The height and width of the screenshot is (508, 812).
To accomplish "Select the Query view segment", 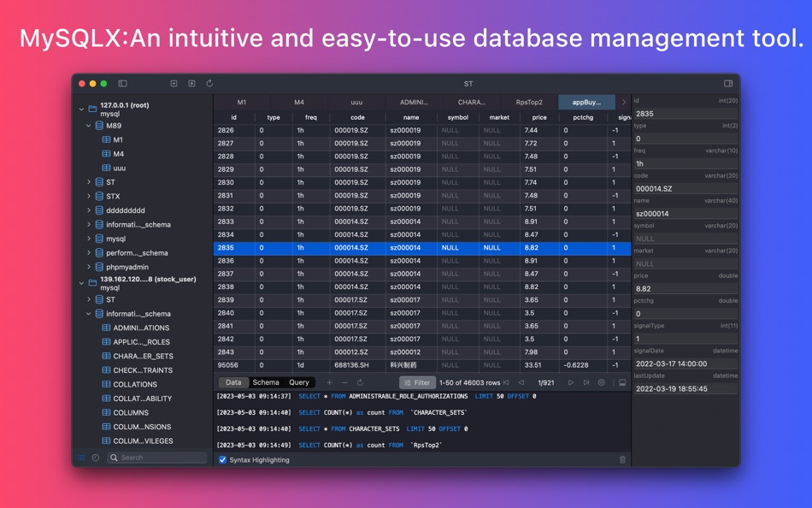I will click(x=299, y=382).
